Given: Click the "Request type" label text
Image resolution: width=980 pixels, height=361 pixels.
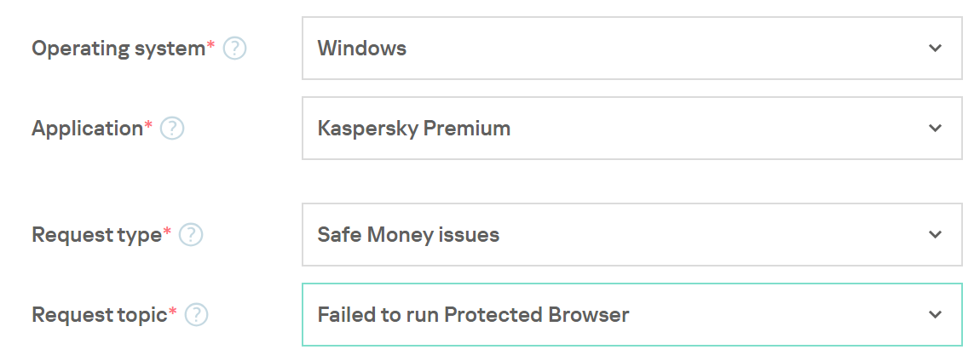Looking at the screenshot, I should coord(96,235).
